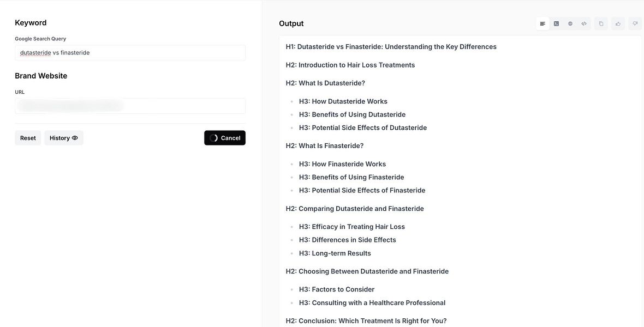This screenshot has width=644, height=327.
Task: Switch to terminal/markdown output view
Action: (556, 24)
